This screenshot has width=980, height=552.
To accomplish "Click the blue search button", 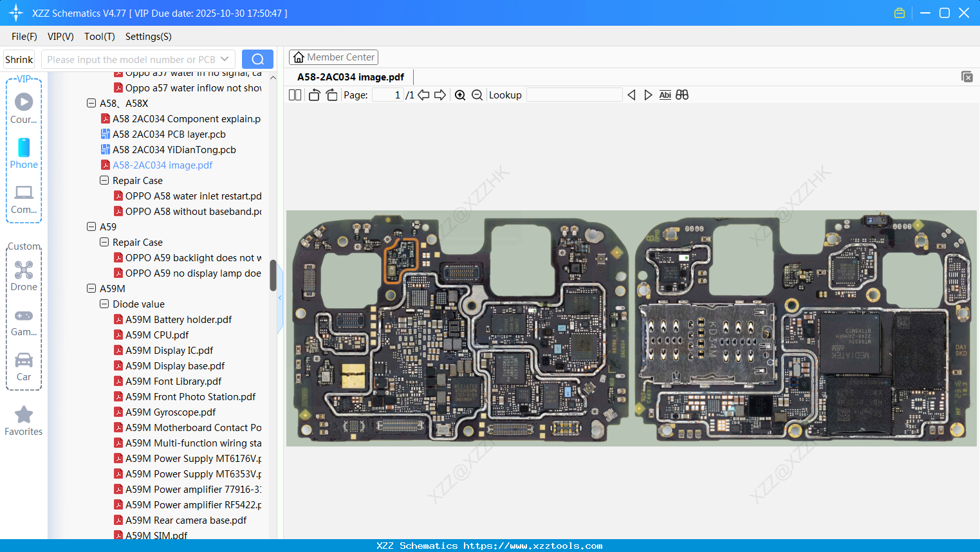I will [257, 59].
